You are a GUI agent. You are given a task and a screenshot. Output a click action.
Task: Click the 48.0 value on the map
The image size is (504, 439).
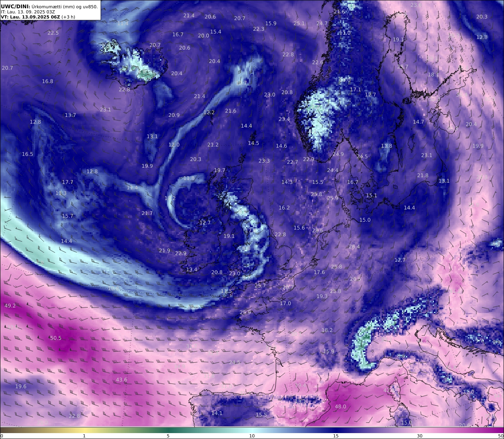341,406
